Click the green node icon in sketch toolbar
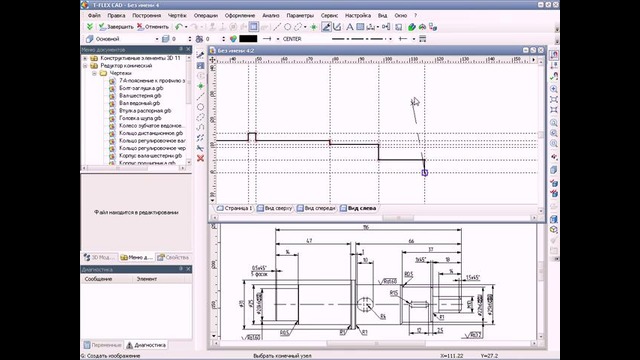The width and height of the screenshot is (640, 360). (200, 86)
